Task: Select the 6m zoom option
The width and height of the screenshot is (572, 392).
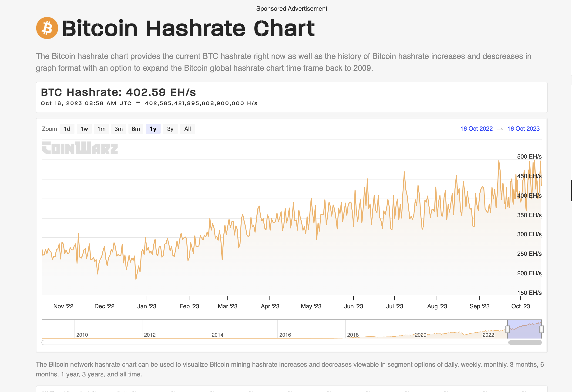Action: tap(136, 129)
